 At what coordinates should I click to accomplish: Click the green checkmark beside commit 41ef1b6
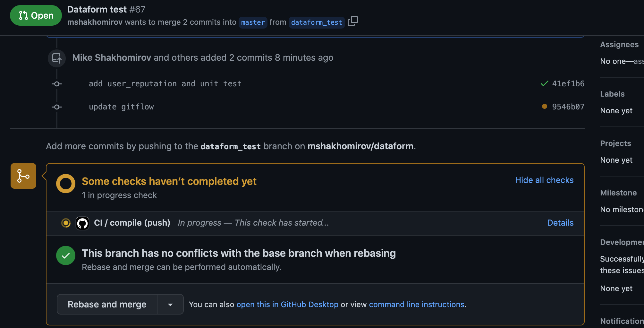(x=544, y=83)
